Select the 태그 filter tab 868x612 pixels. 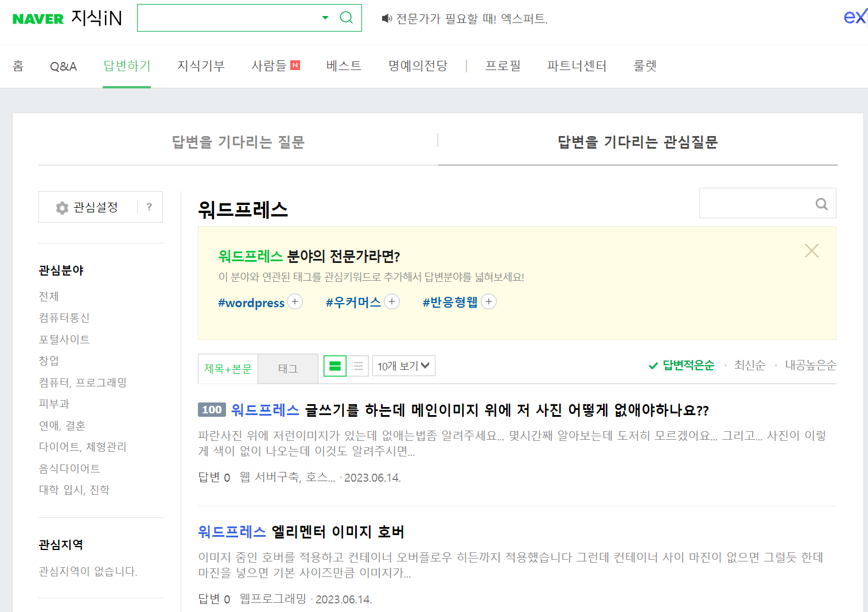(x=288, y=369)
